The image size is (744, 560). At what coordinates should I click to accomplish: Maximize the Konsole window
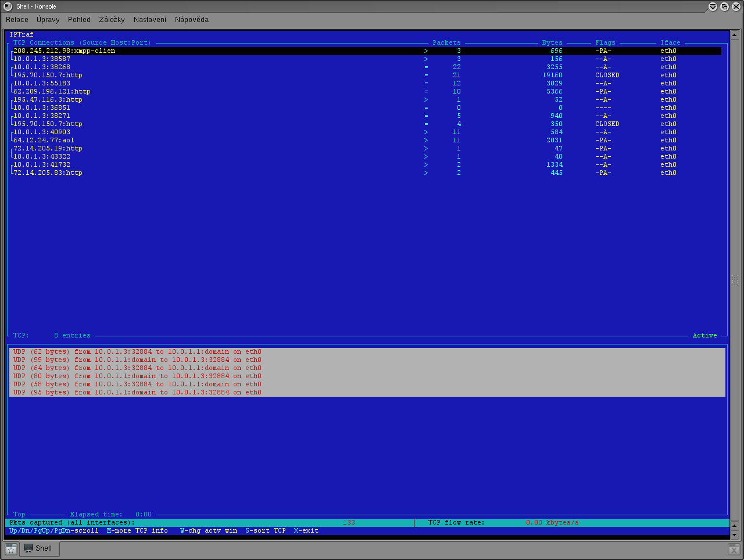[x=724, y=6]
